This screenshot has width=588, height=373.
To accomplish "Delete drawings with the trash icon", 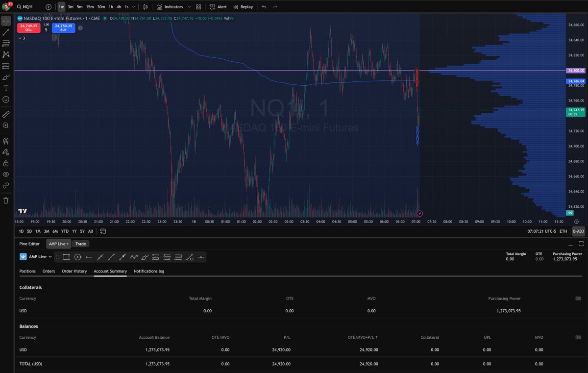I will pyautogui.click(x=6, y=200).
